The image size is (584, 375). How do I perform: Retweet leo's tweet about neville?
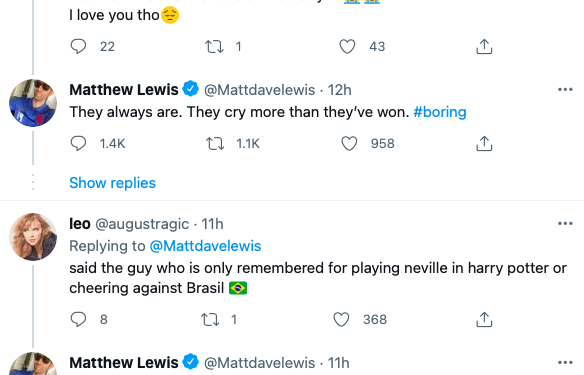210,319
